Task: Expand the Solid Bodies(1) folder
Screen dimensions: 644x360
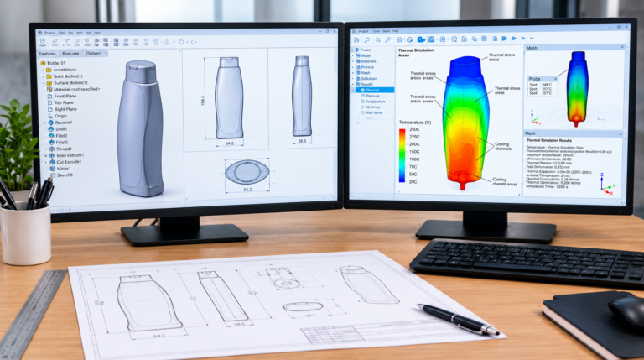Action: (x=44, y=76)
